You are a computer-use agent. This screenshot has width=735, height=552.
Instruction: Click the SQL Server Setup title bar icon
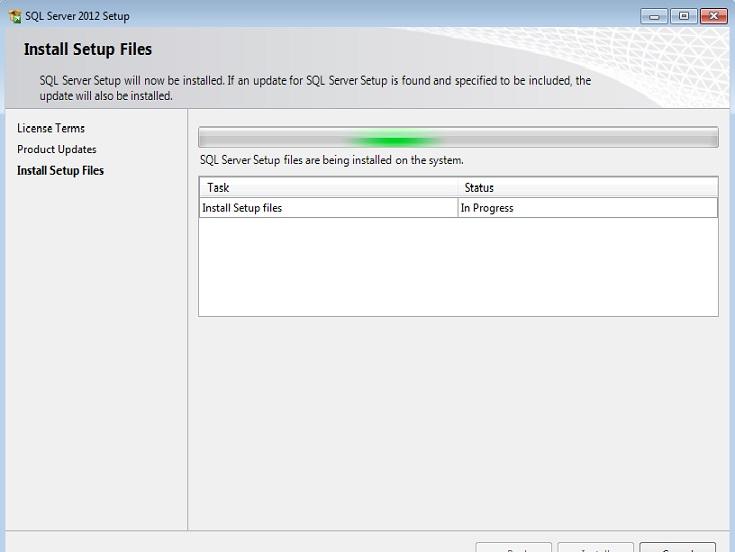[14, 16]
